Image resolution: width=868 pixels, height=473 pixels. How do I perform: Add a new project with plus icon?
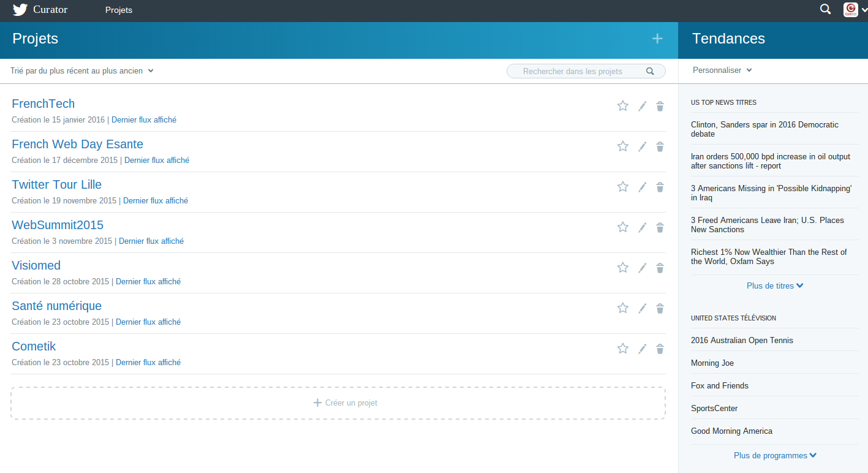tap(657, 39)
